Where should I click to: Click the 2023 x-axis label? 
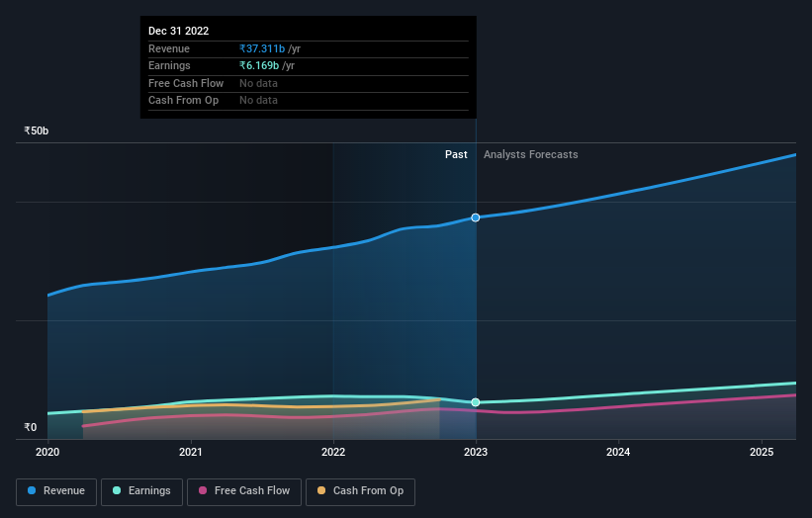coord(476,452)
